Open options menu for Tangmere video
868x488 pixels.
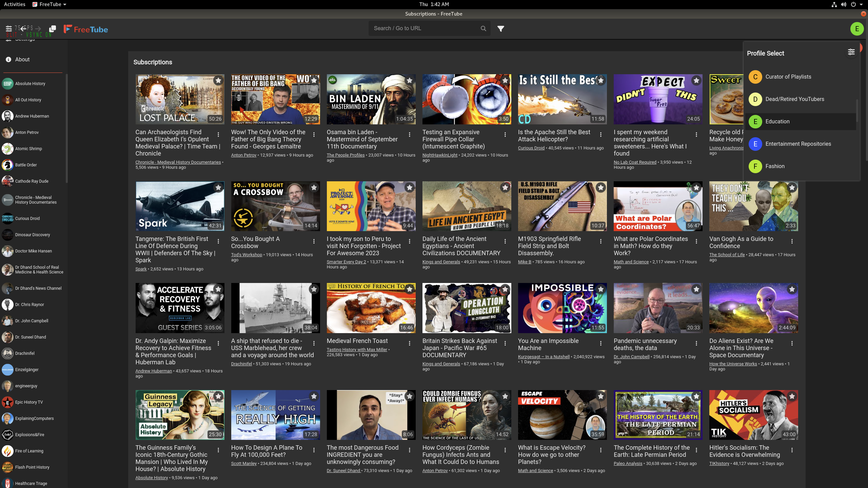218,241
